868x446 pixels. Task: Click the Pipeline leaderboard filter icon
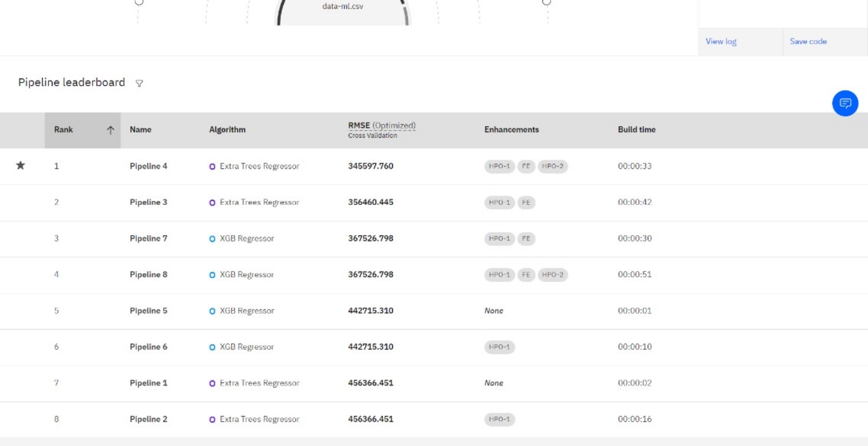[139, 84]
